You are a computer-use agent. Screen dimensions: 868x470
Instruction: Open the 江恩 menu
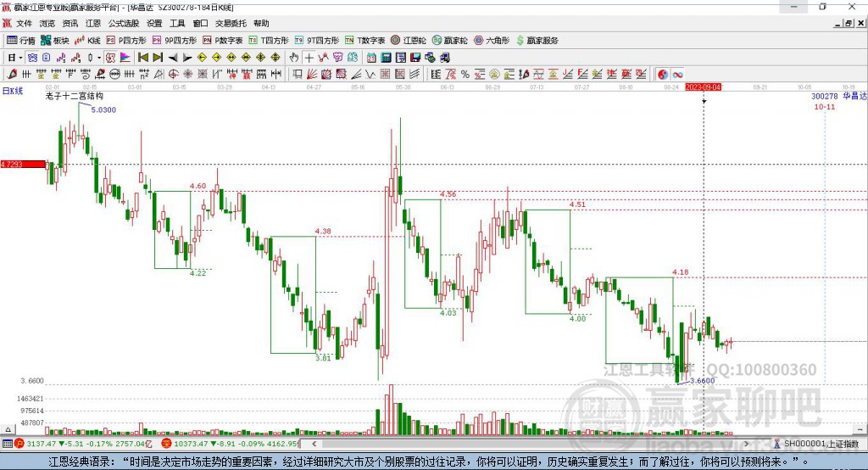tap(93, 23)
